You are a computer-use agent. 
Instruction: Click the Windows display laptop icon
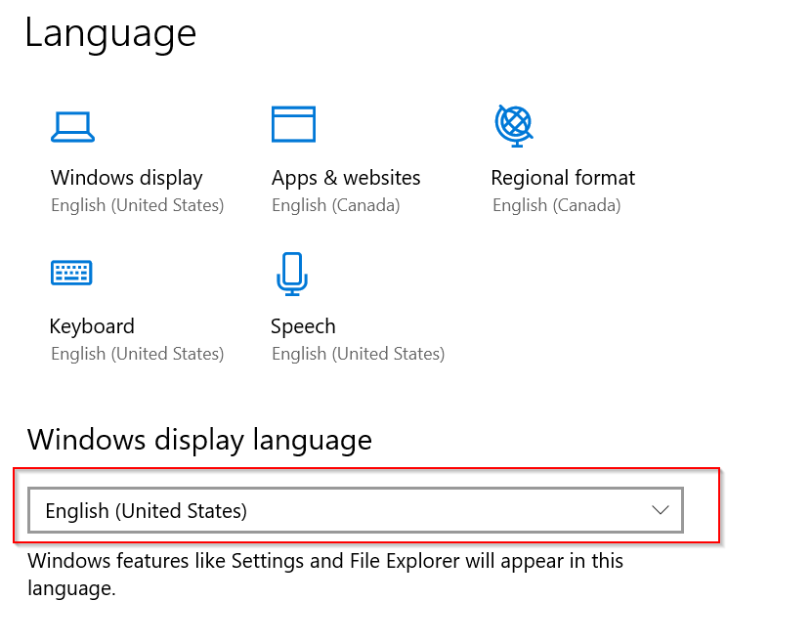tap(71, 126)
